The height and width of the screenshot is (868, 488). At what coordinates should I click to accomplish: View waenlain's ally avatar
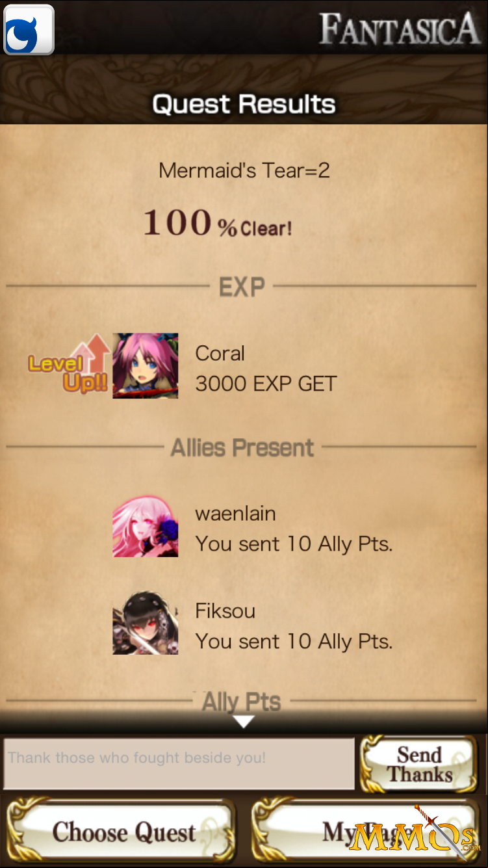146,527
